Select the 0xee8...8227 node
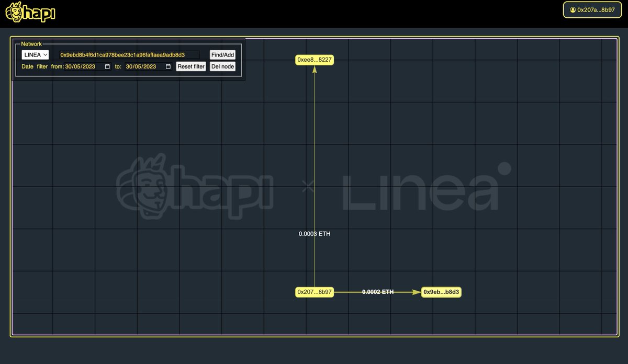 [x=315, y=60]
